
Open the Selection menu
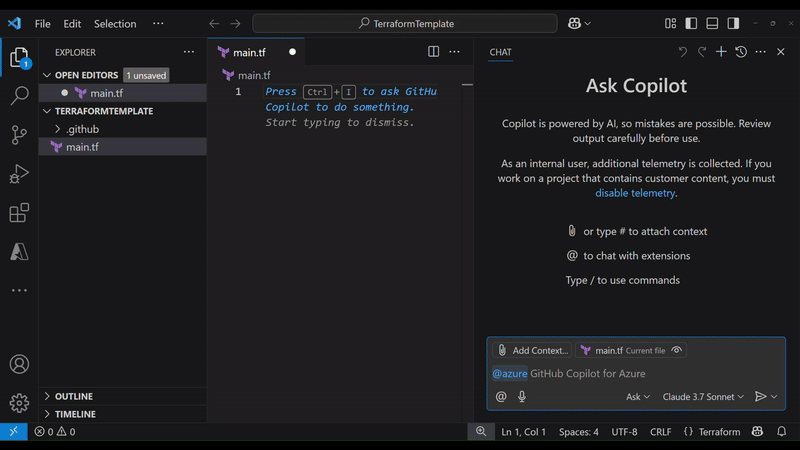coord(115,23)
